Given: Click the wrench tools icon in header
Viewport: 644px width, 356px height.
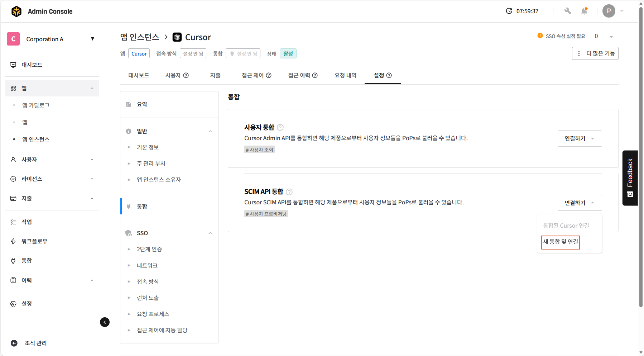Looking at the screenshot, I should coord(567,11).
